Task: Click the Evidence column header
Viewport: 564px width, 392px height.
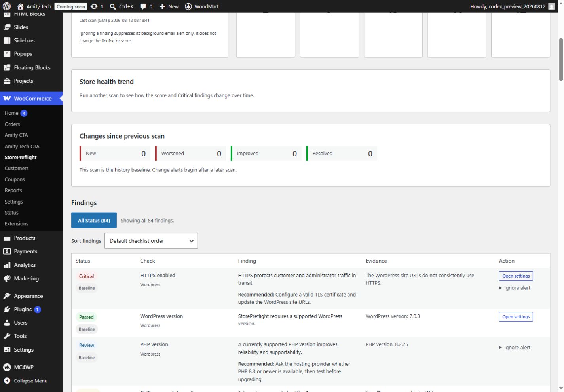Action: 376,261
